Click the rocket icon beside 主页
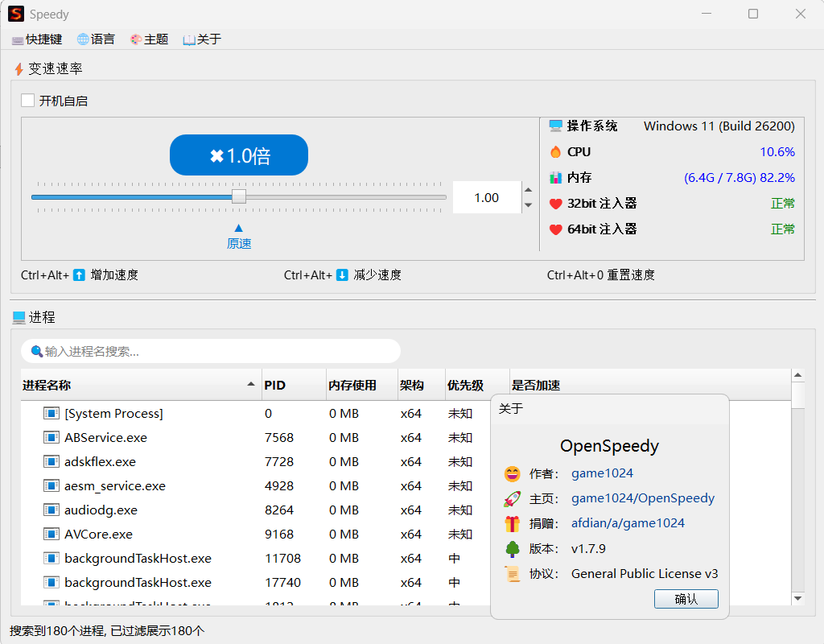The width and height of the screenshot is (824, 644). (512, 498)
